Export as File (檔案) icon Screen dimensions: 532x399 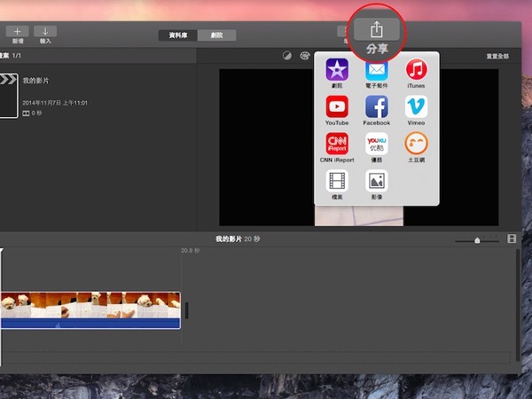(x=337, y=182)
